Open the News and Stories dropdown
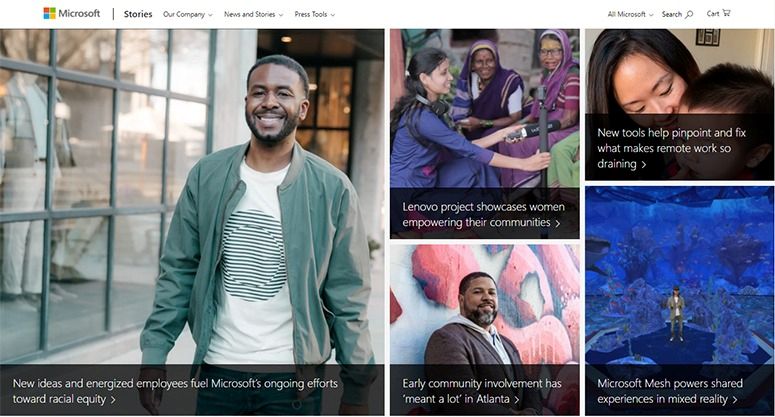Viewport: 775px width, 417px height. tap(253, 14)
